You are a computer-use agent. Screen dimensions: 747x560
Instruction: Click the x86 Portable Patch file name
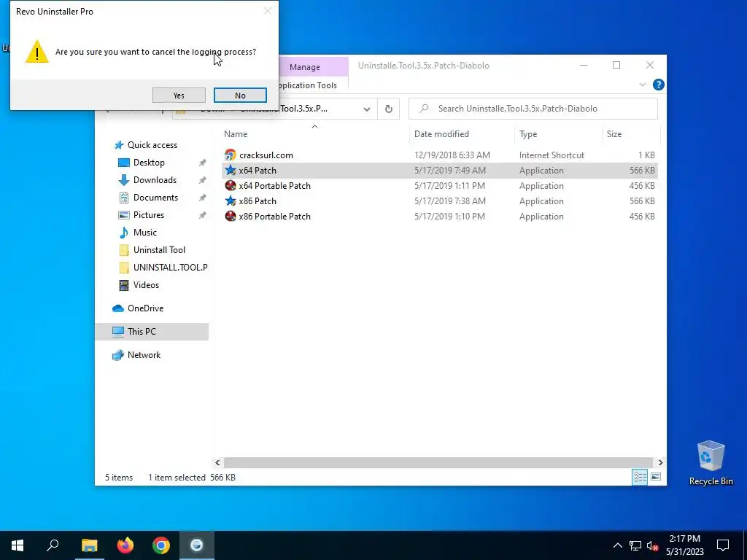pyautogui.click(x=274, y=216)
